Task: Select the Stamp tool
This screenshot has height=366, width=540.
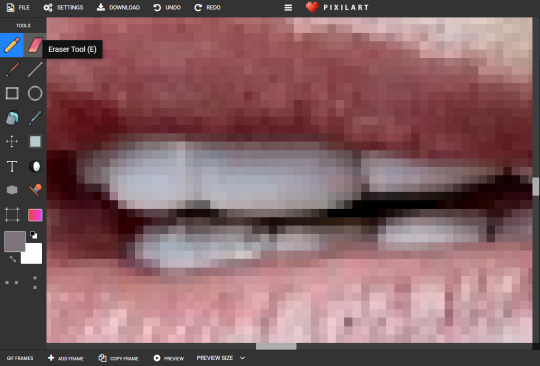Action: click(35, 190)
